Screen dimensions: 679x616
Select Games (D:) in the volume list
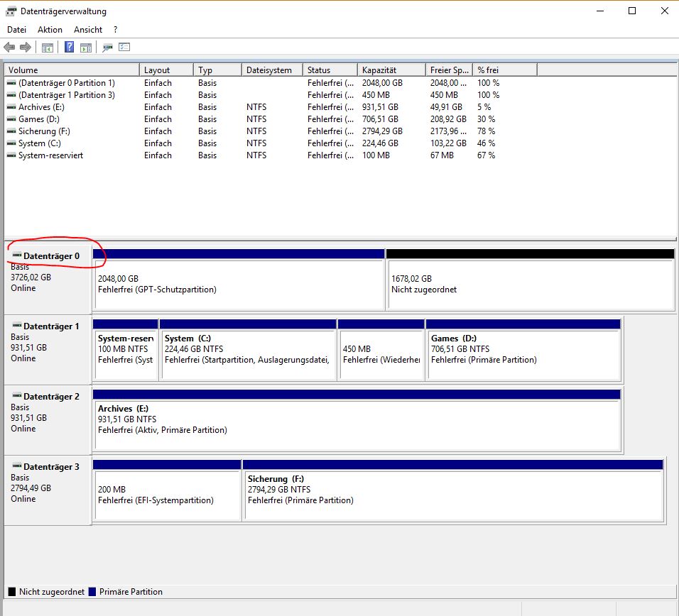pyautogui.click(x=271, y=119)
